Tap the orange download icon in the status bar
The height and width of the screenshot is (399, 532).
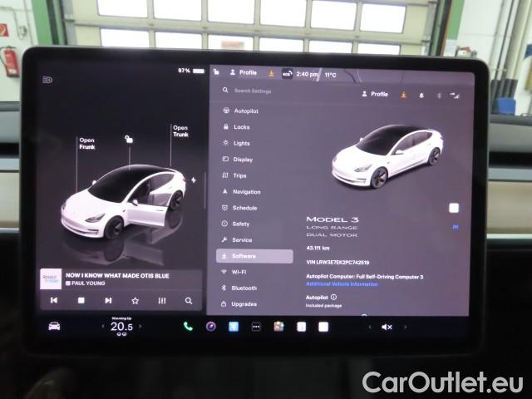click(x=271, y=72)
